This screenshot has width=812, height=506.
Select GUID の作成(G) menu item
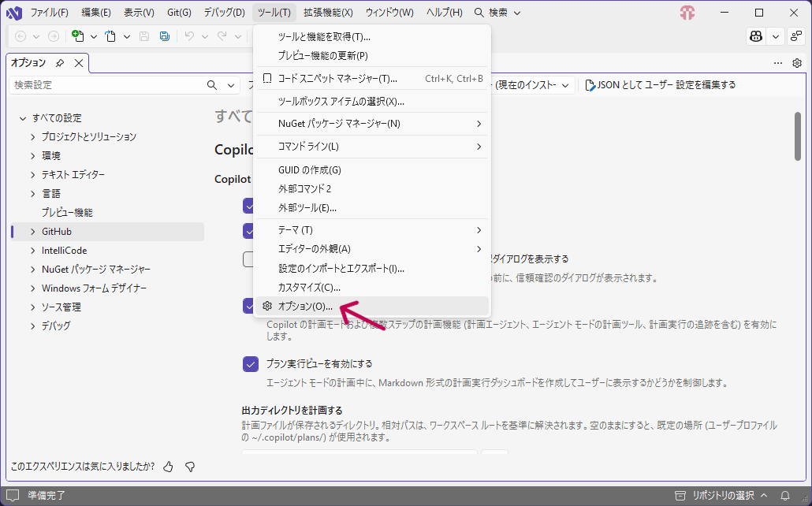click(x=372, y=170)
